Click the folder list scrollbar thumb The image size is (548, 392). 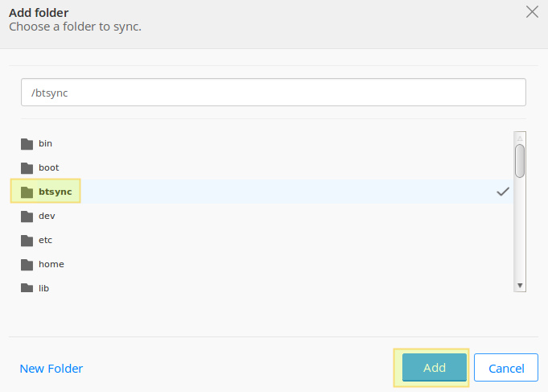click(520, 160)
